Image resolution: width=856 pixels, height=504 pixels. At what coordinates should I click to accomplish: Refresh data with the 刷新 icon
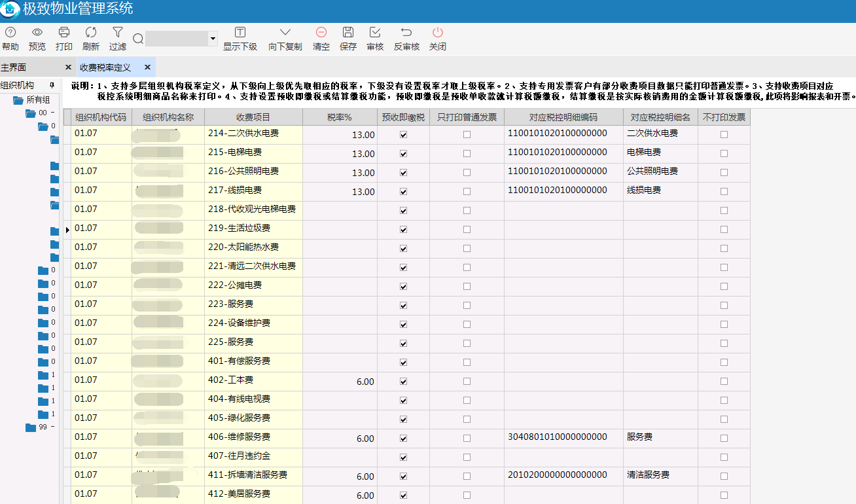pyautogui.click(x=91, y=32)
